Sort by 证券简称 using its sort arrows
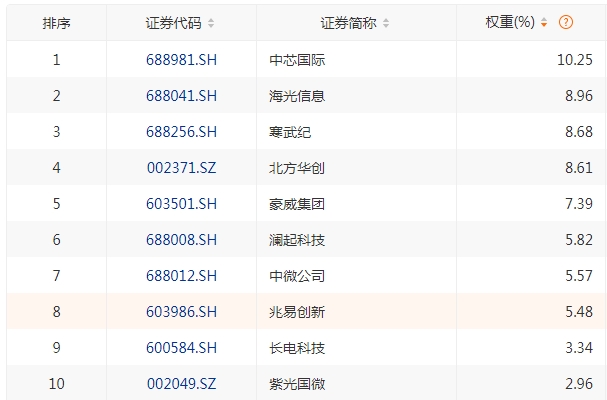Viewport: 607px width, 400px height. [386, 23]
